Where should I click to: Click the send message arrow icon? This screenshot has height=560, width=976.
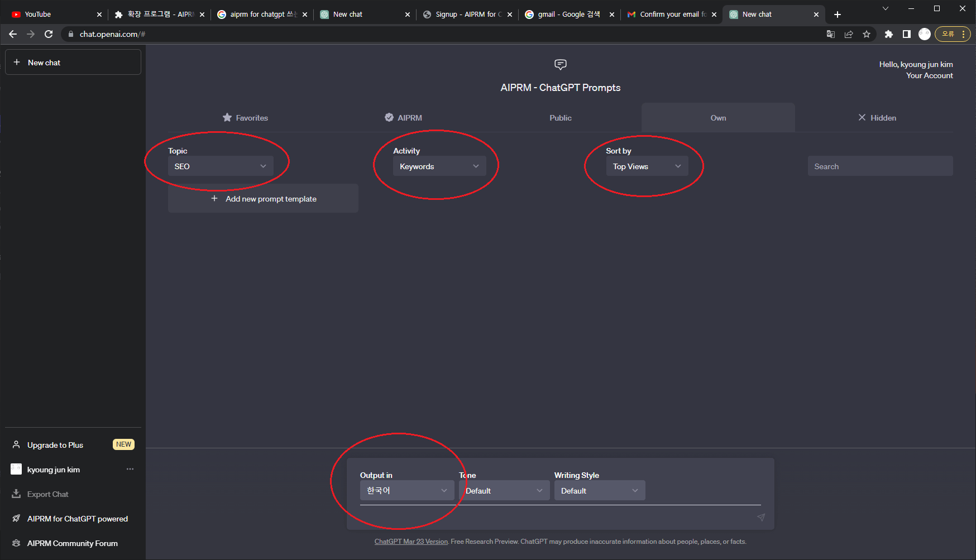(x=761, y=518)
